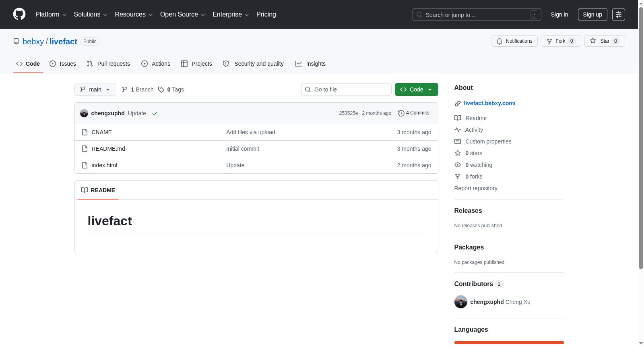The width and height of the screenshot is (644, 347).
Task: Click the star icon in Star button
Action: [593, 41]
